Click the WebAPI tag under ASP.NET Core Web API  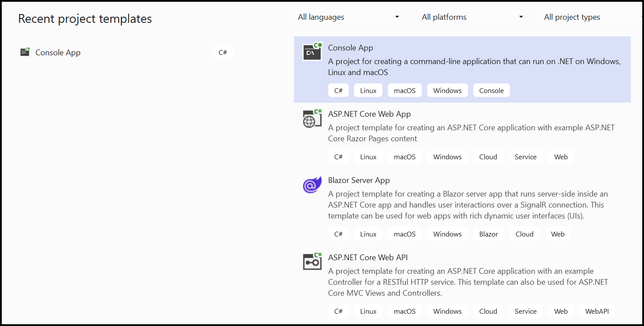pos(597,311)
